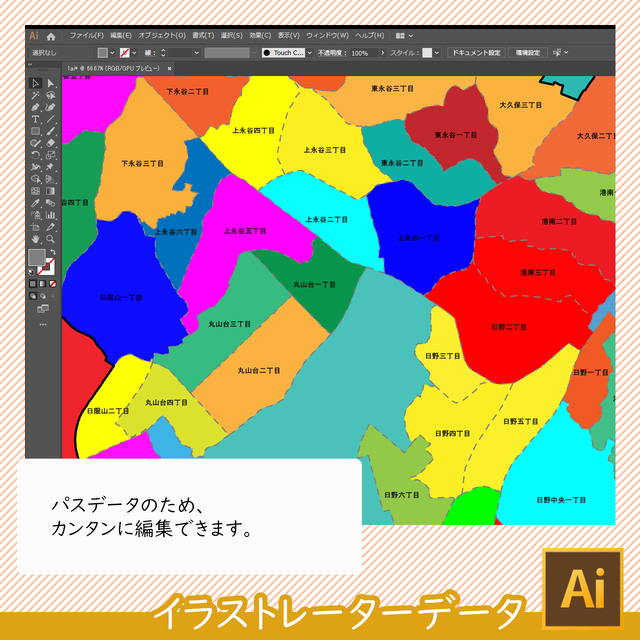Select the Slice tool
This screenshot has width=640, height=640.
pyautogui.click(x=51, y=227)
